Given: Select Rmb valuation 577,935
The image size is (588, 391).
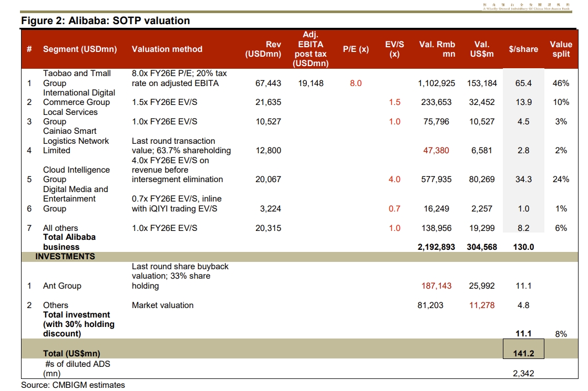Looking at the screenshot, I should (437, 179).
